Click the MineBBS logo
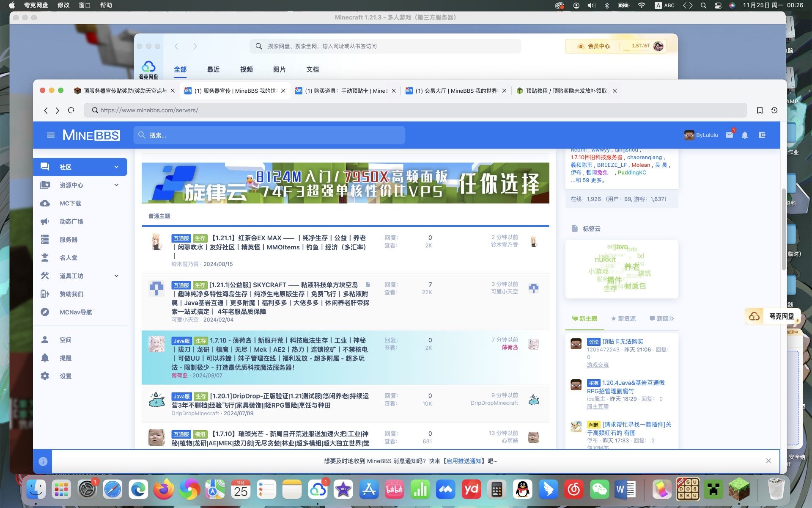 coord(91,135)
